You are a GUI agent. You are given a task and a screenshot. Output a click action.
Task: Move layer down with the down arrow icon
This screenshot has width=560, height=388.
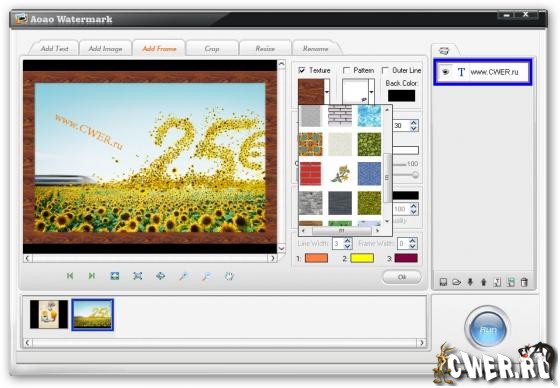tap(470, 282)
